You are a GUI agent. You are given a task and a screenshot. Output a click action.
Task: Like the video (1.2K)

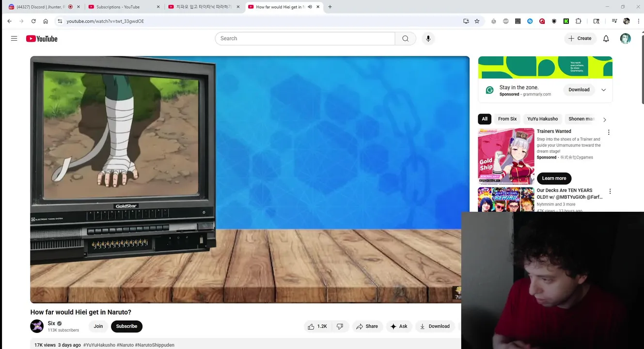[x=317, y=326]
